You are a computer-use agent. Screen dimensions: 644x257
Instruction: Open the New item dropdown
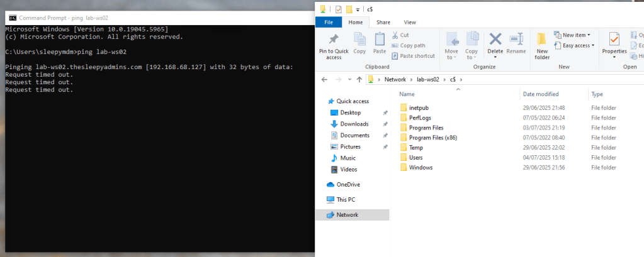[x=572, y=35]
